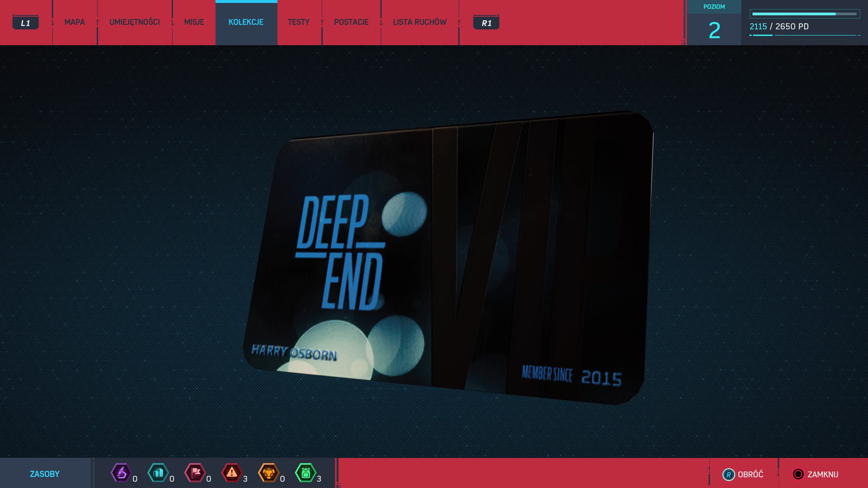Click the teal buildings landmark token icon
This screenshot has height=488, width=868.
[x=158, y=473]
